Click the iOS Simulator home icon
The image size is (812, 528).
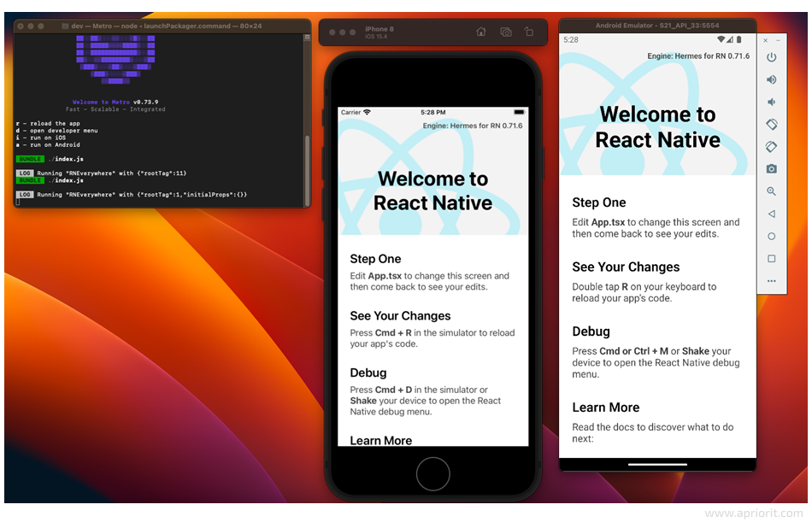481,32
